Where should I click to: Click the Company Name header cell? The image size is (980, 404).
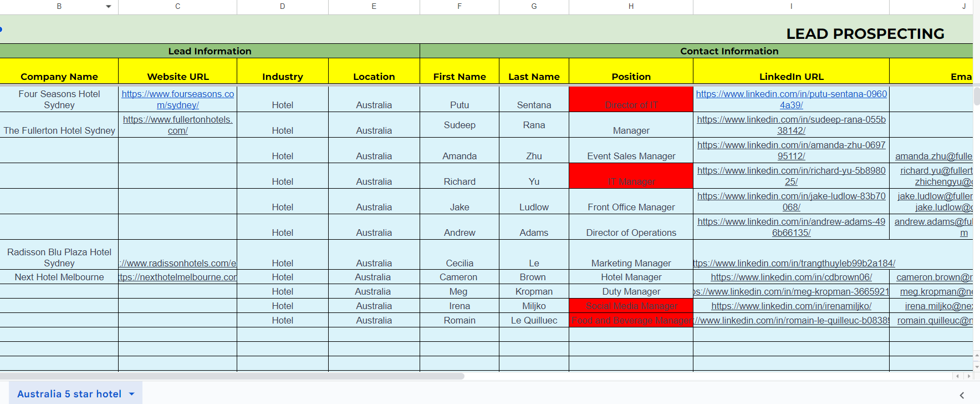pyautogui.click(x=59, y=71)
